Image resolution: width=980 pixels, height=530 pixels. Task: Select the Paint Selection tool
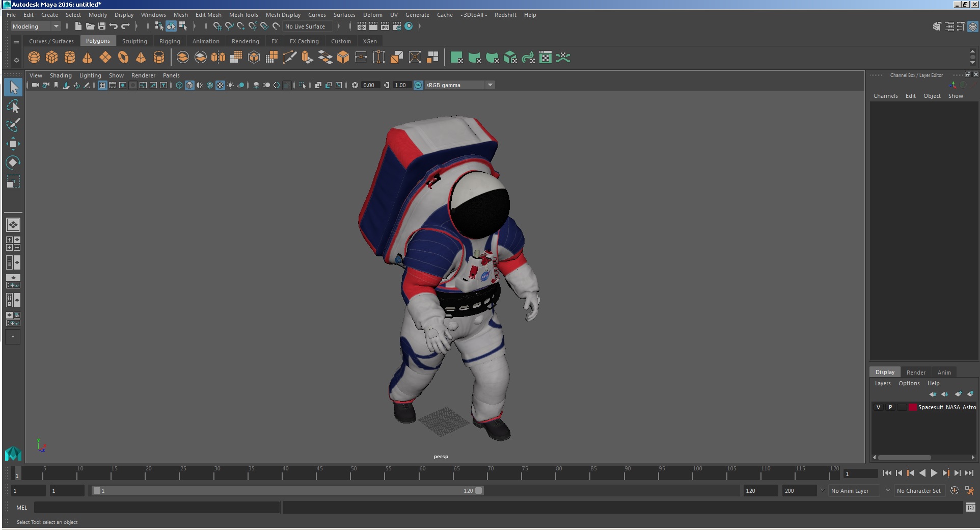coord(13,125)
